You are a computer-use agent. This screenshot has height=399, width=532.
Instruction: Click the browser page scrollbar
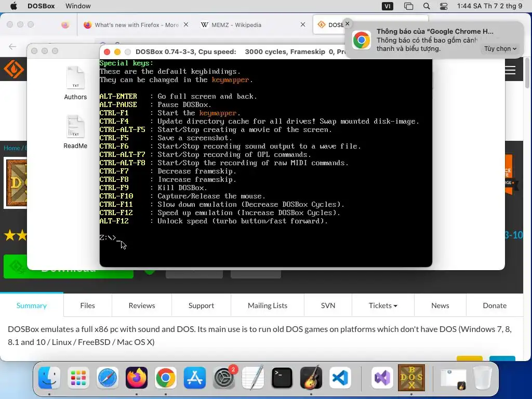point(527,73)
